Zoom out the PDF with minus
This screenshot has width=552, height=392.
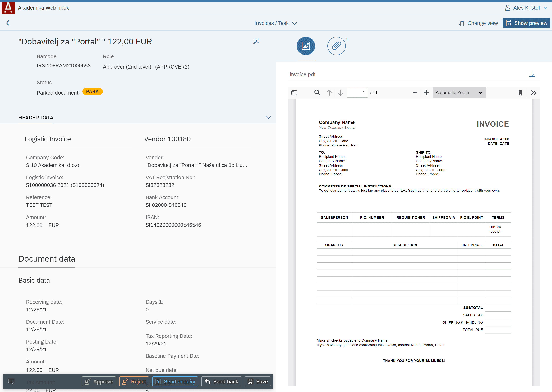(x=415, y=93)
